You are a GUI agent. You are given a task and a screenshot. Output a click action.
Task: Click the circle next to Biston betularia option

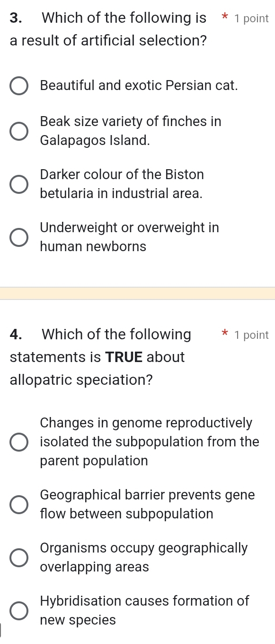click(19, 184)
